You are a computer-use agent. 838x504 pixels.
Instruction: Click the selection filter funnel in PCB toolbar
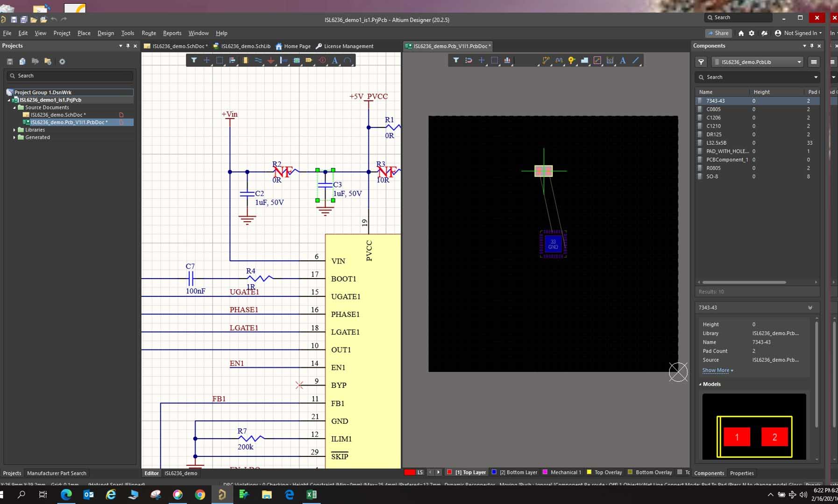click(456, 60)
